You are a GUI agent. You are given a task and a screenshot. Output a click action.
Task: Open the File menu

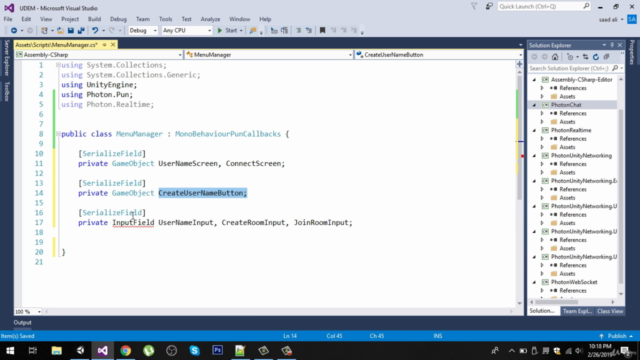click(8, 19)
